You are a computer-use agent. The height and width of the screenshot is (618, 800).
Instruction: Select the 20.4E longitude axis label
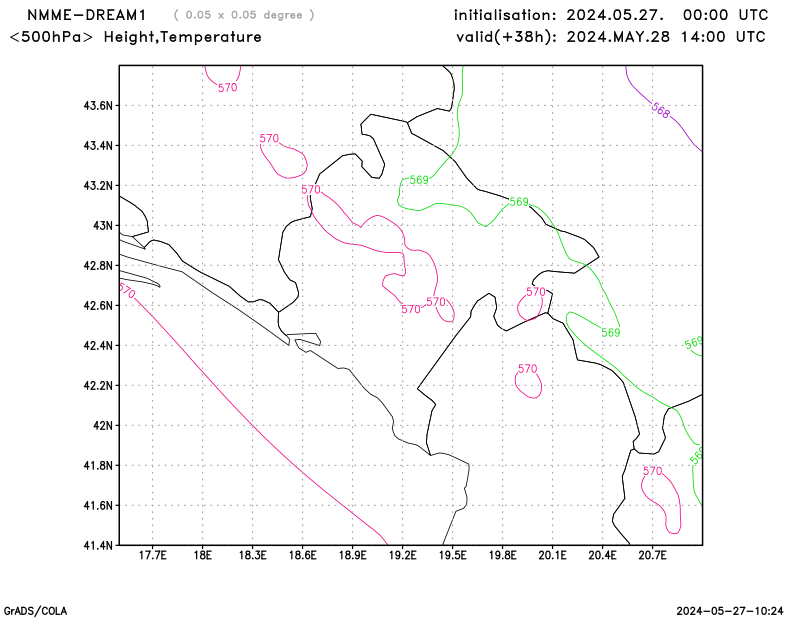tap(603, 555)
